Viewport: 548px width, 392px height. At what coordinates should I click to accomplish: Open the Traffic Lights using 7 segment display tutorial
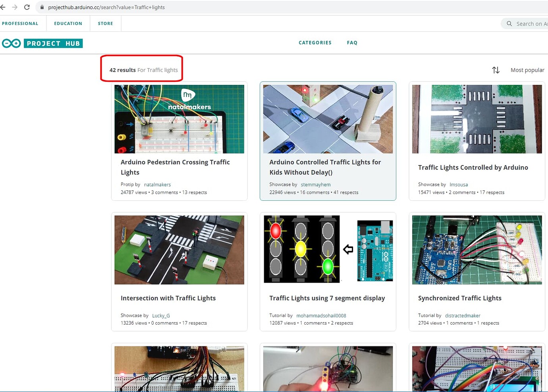click(327, 298)
